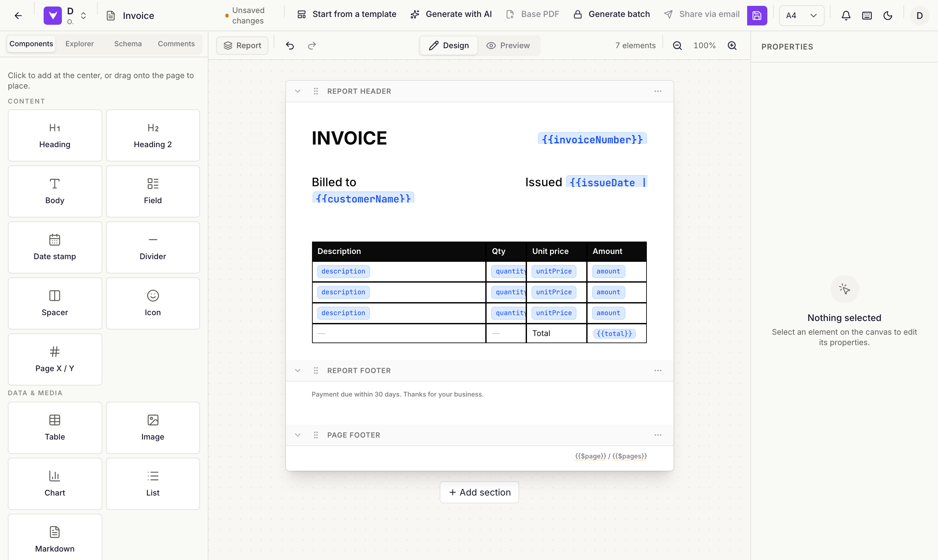This screenshot has width=938, height=560.
Task: Open Report Header more options menu
Action: pyautogui.click(x=658, y=91)
